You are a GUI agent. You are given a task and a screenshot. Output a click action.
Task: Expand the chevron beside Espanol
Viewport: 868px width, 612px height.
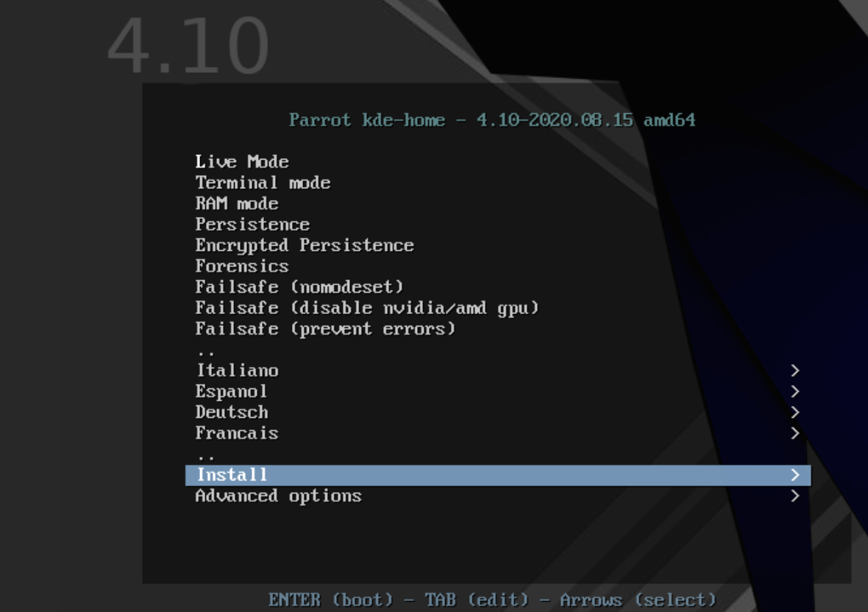click(795, 392)
